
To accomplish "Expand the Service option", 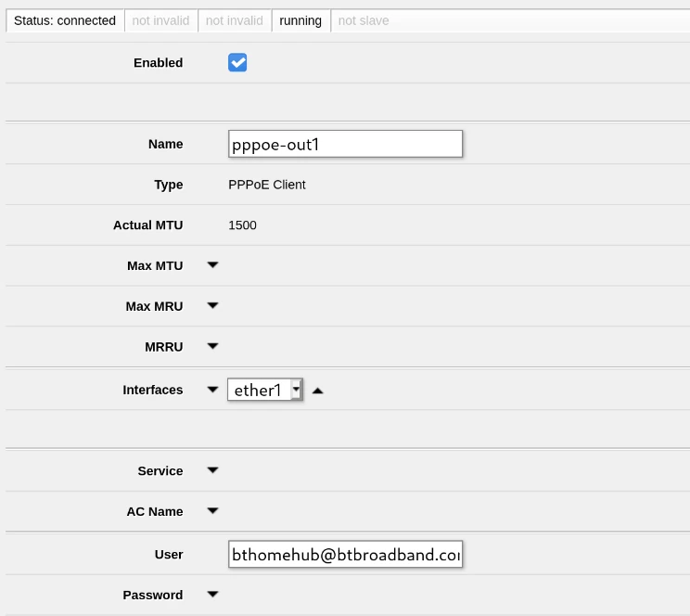I will click(x=212, y=470).
